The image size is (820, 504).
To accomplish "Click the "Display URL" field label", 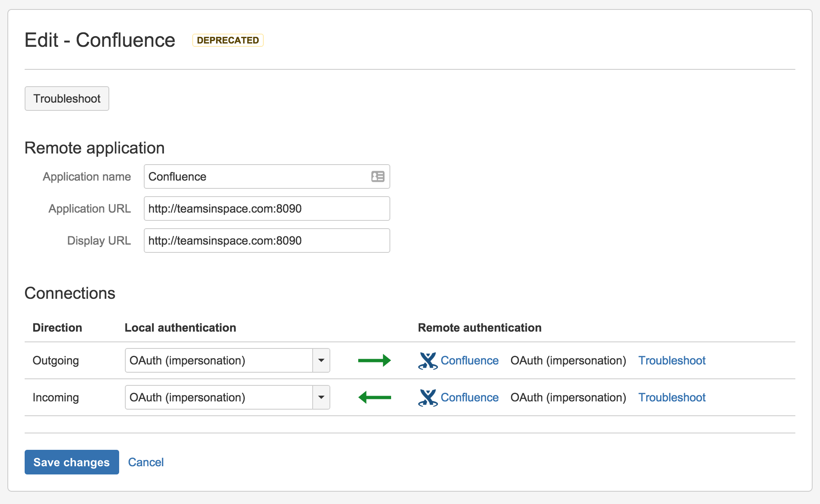I will coord(99,241).
